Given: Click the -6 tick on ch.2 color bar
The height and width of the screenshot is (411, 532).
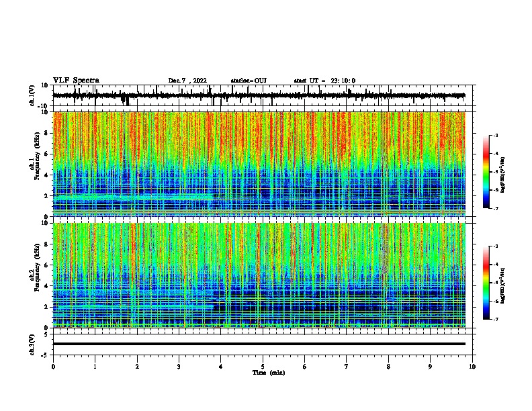Looking at the screenshot, I should [495, 301].
